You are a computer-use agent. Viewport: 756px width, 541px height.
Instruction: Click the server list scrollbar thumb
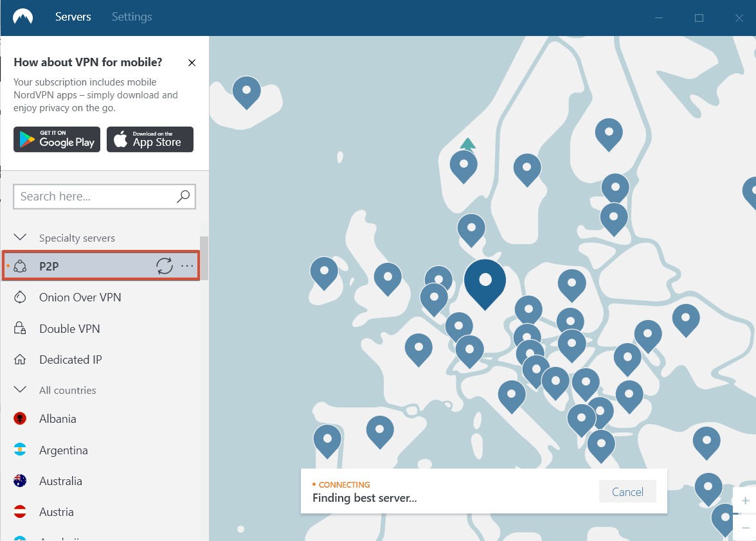tap(204, 258)
